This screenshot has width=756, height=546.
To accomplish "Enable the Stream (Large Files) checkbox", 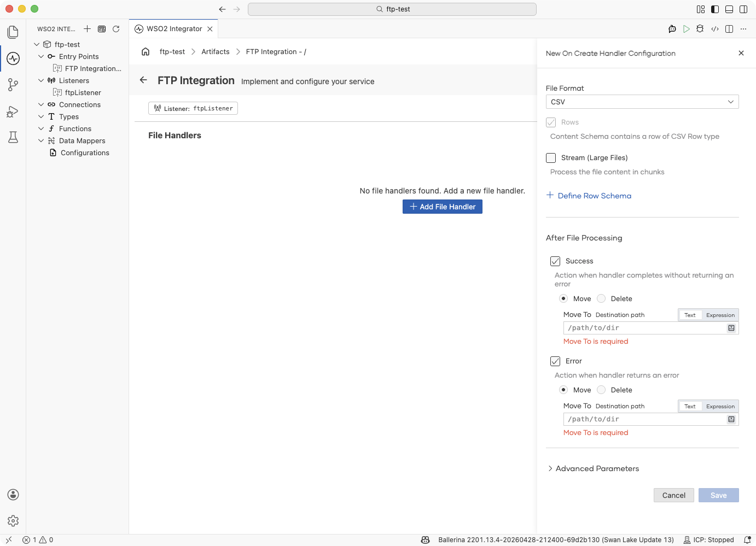I will (551, 158).
